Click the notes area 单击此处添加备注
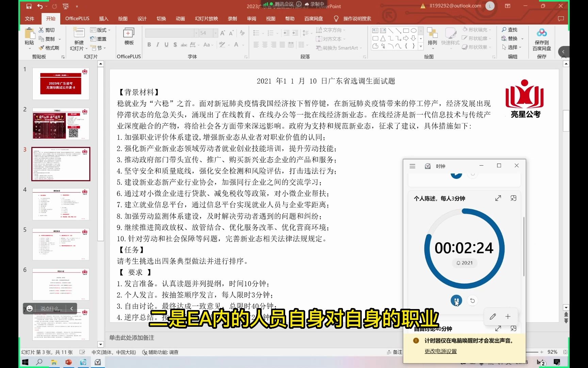This screenshot has width=588, height=368. point(132,338)
